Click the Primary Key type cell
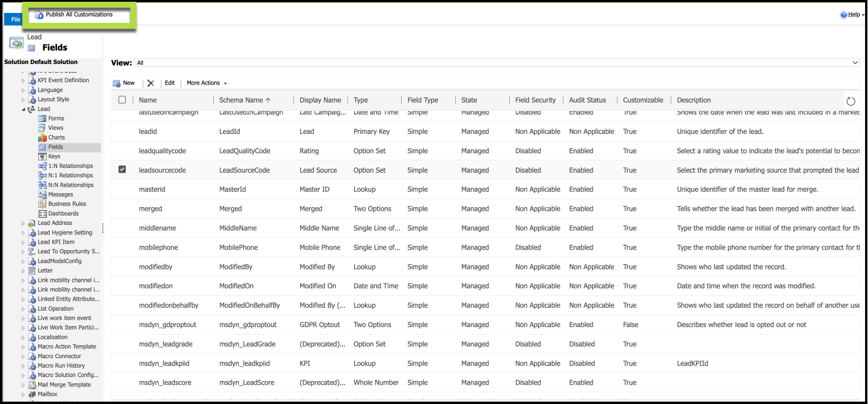Viewport: 868px width, 404px height. click(372, 132)
